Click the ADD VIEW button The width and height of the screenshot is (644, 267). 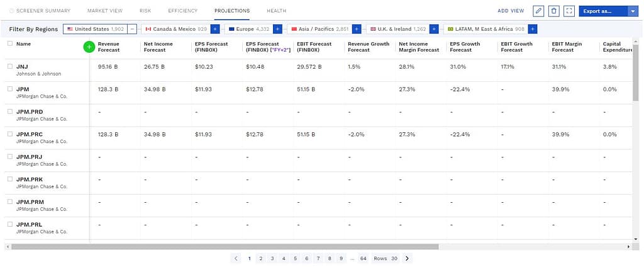511,11
